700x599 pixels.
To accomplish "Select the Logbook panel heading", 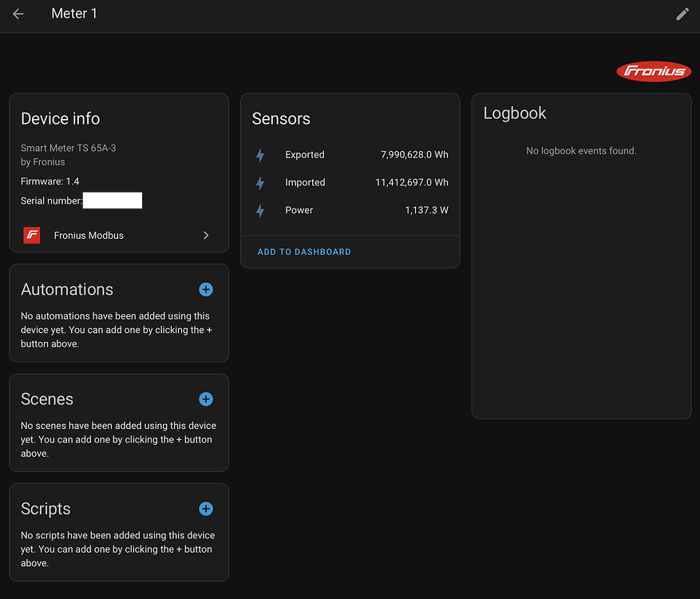I will (514, 113).
